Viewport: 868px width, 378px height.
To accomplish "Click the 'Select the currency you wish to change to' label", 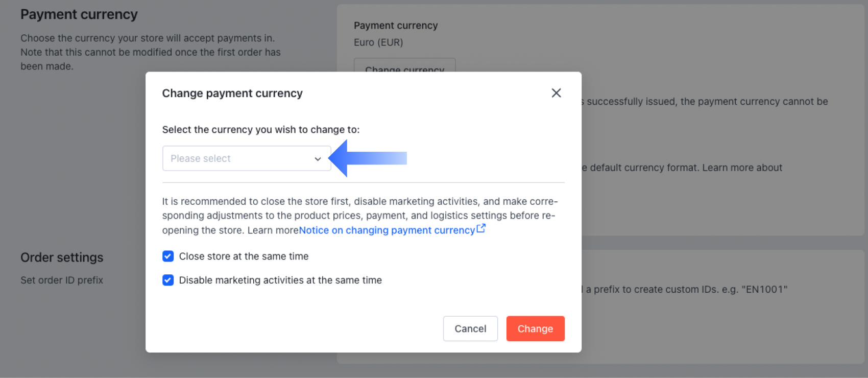I will pyautogui.click(x=261, y=130).
